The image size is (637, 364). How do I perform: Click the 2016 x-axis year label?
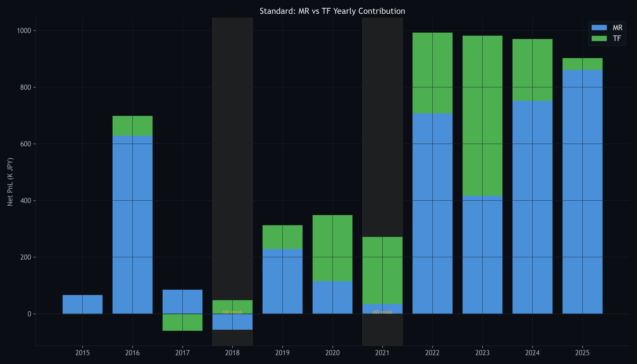132,353
